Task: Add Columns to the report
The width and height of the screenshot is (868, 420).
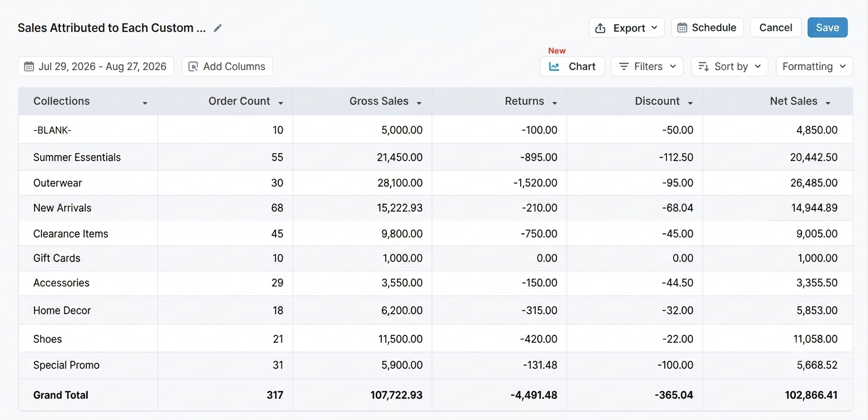Action: (x=227, y=66)
